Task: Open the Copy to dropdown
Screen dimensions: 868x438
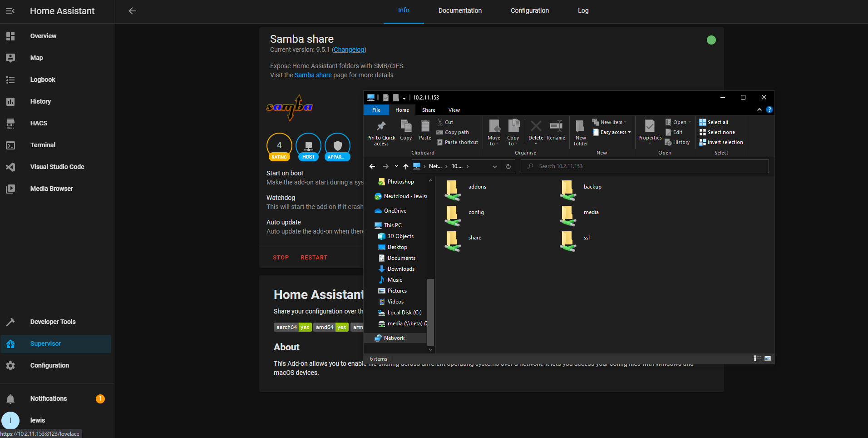Action: (513, 133)
